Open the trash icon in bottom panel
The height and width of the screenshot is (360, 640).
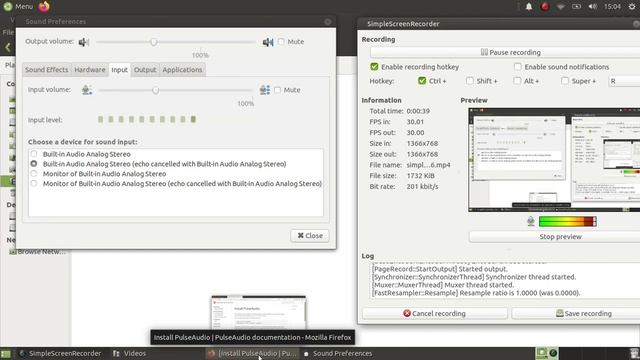coord(634,353)
